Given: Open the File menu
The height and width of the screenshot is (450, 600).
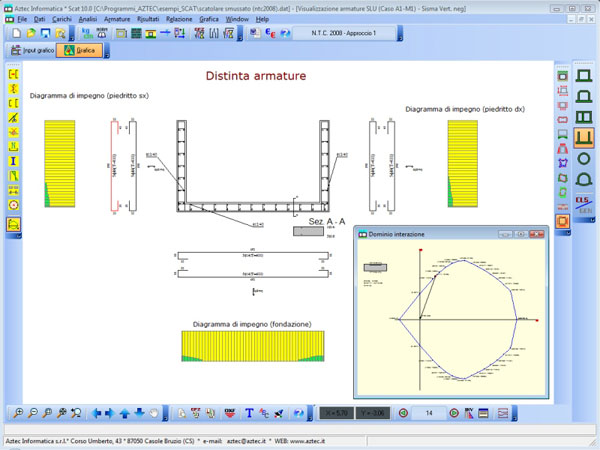Looking at the screenshot, I should pyautogui.click(x=22, y=19).
